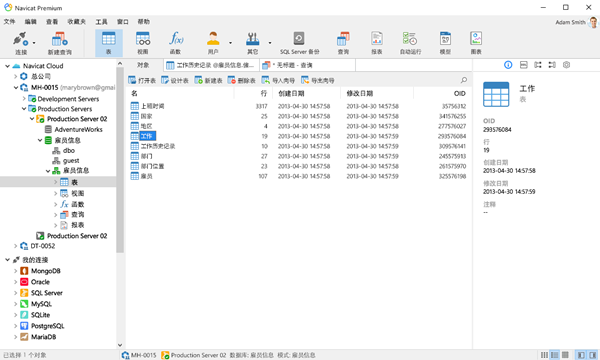Switch to first view mode icon in status bar

tap(544, 355)
